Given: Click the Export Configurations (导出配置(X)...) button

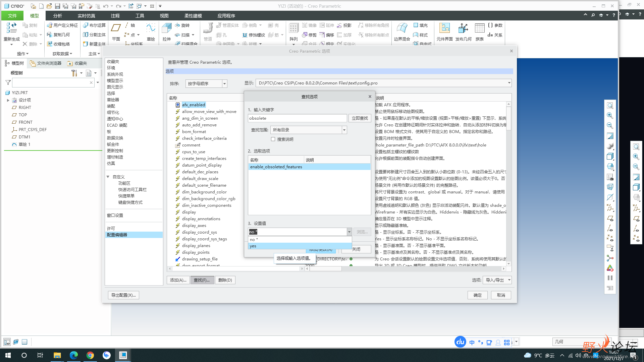Looking at the screenshot, I should pyautogui.click(x=123, y=295).
